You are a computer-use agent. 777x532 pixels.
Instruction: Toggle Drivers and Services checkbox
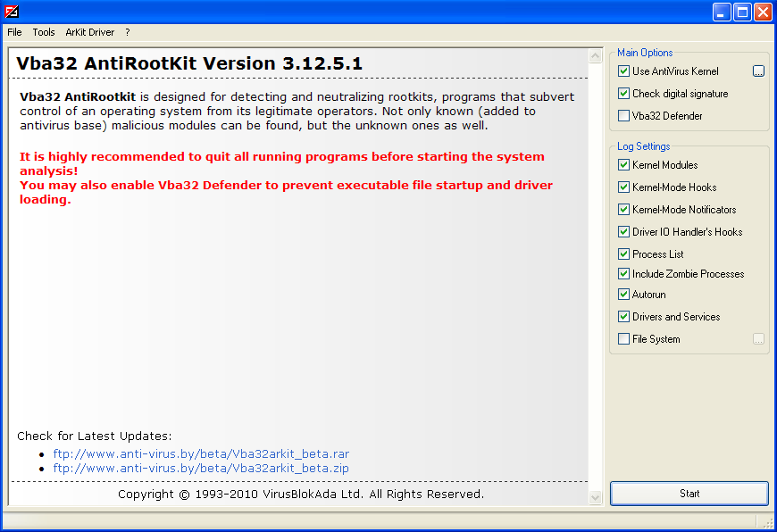tap(624, 317)
